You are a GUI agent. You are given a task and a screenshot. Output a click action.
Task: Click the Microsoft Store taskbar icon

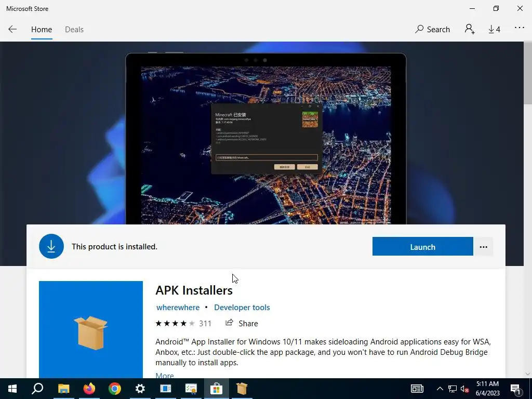click(x=217, y=389)
